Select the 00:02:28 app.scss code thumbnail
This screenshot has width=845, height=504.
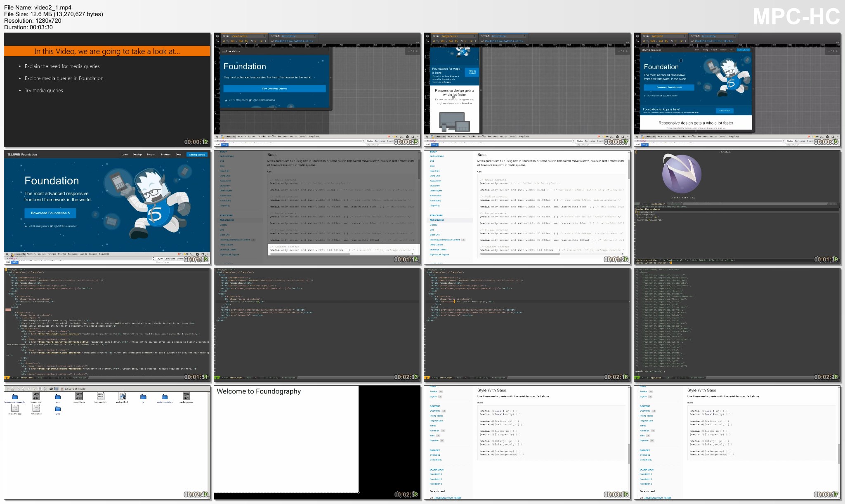click(737, 324)
